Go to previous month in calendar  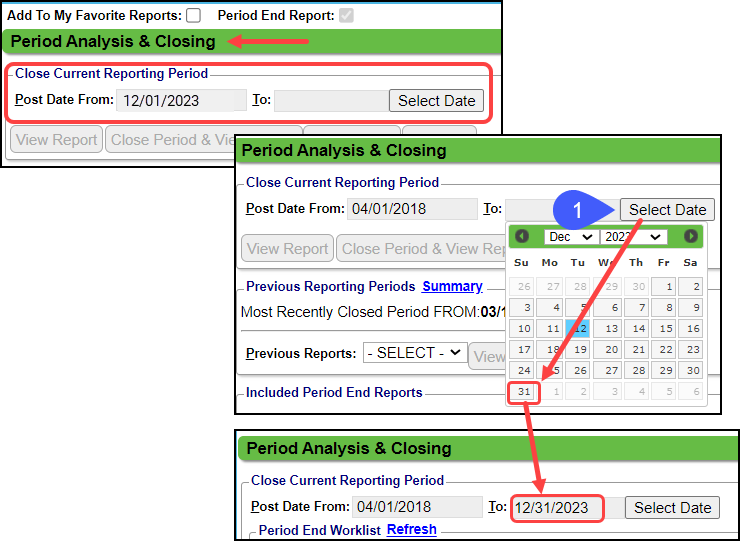pyautogui.click(x=521, y=237)
